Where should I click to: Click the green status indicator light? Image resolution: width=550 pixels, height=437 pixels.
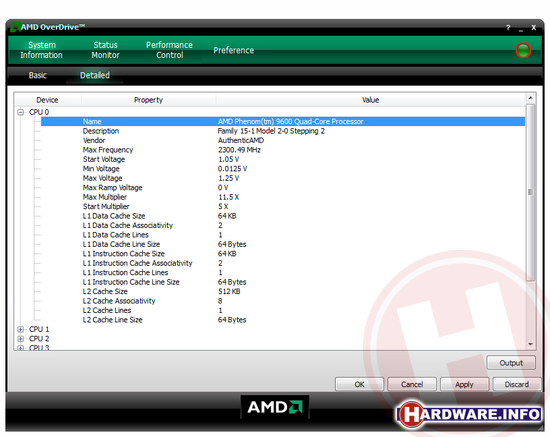[523, 51]
